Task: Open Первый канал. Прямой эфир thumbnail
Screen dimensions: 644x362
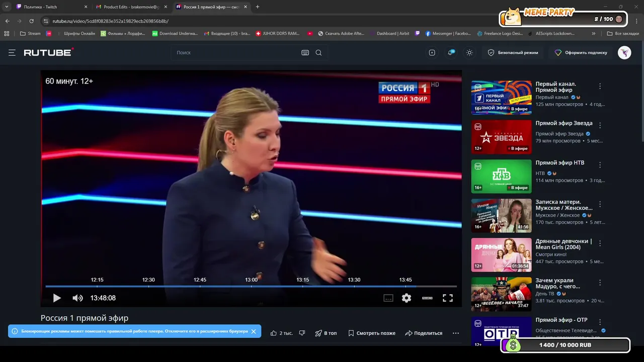Action: pos(501,98)
